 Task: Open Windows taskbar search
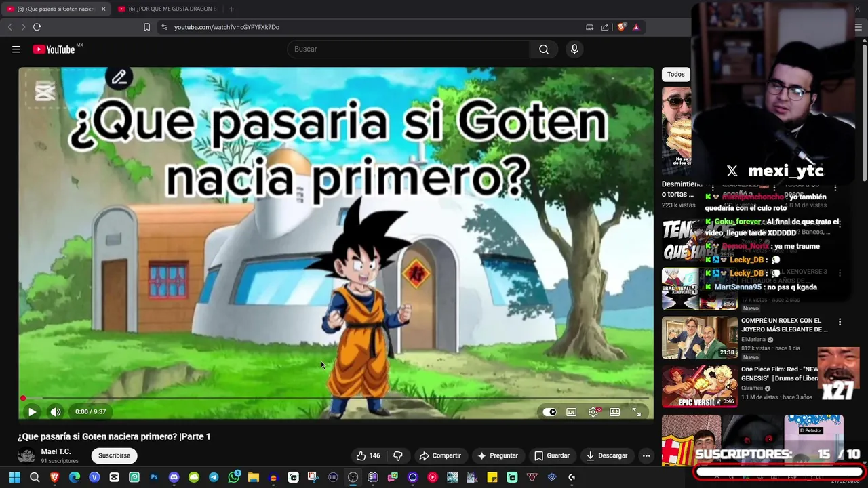(35, 477)
